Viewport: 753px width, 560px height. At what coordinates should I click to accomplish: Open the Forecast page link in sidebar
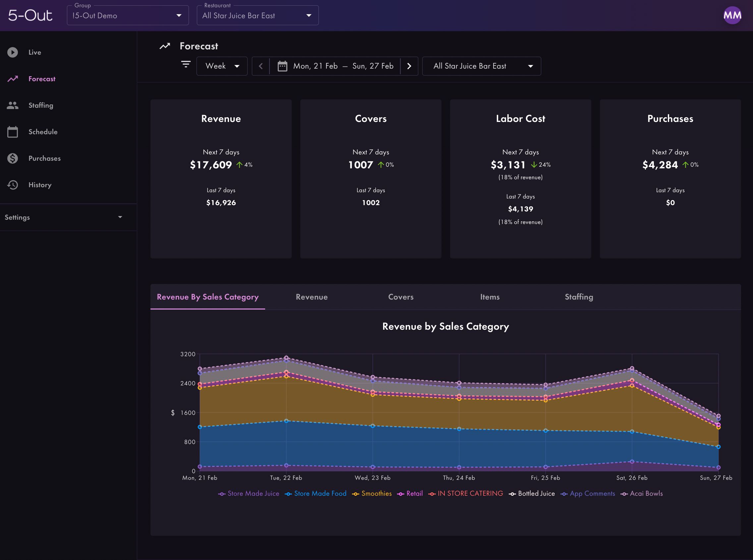[42, 79]
